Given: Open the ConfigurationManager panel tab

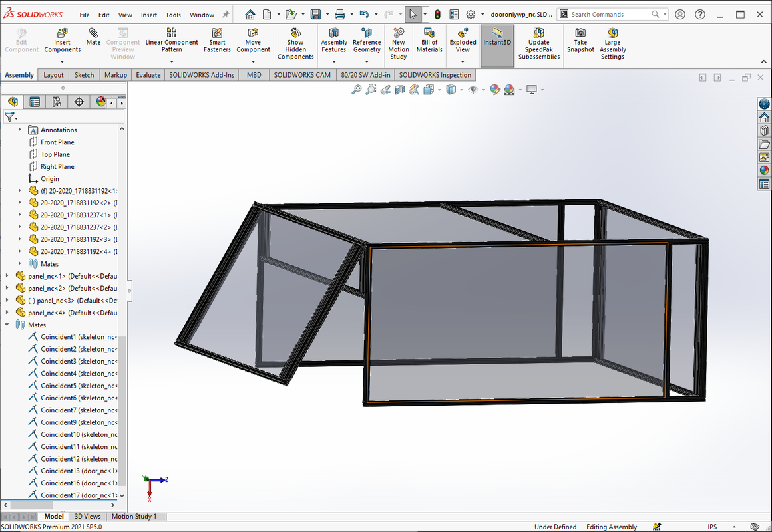Looking at the screenshot, I should (57, 102).
